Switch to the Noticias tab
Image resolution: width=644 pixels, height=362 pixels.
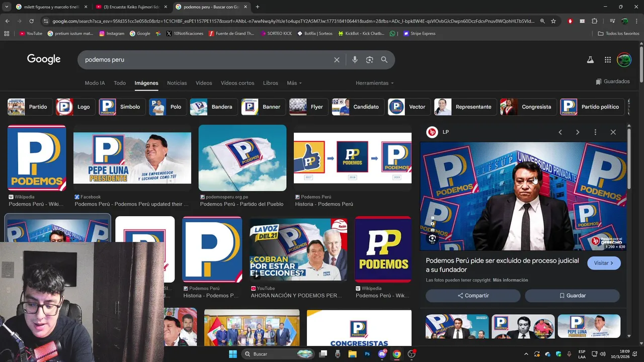pos(177,83)
